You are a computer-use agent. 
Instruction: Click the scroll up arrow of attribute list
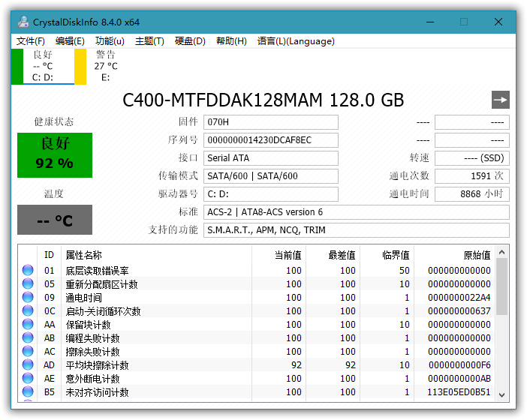[501, 252]
